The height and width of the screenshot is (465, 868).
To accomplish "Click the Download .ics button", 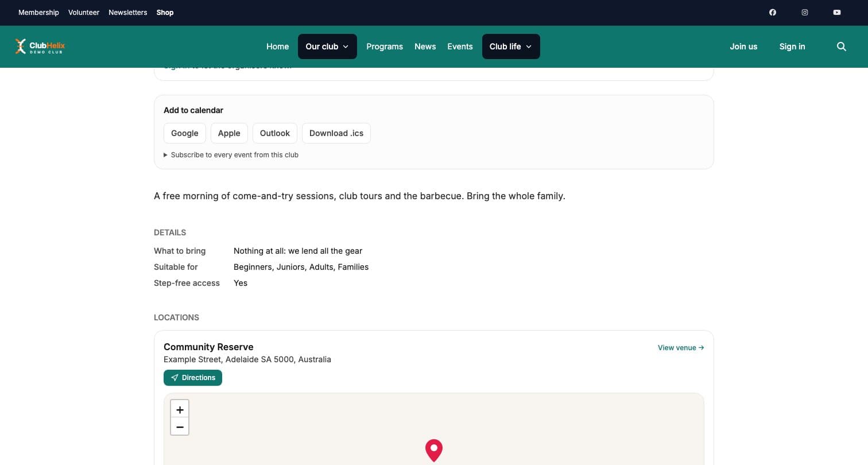I will pos(336,133).
